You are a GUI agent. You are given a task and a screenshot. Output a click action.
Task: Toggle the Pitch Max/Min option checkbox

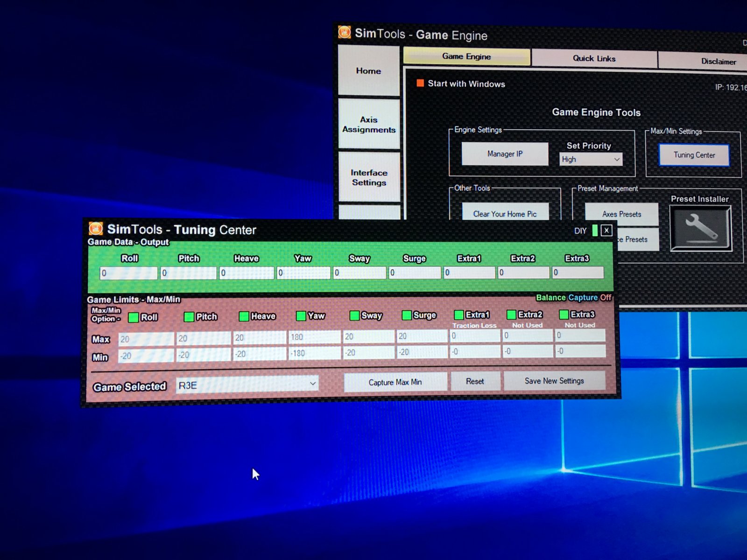[x=189, y=317]
